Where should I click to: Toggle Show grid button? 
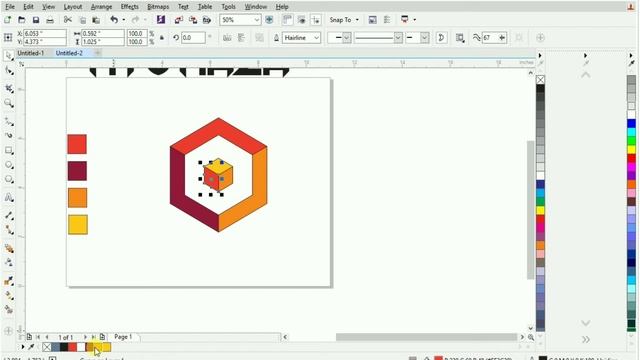(302, 20)
